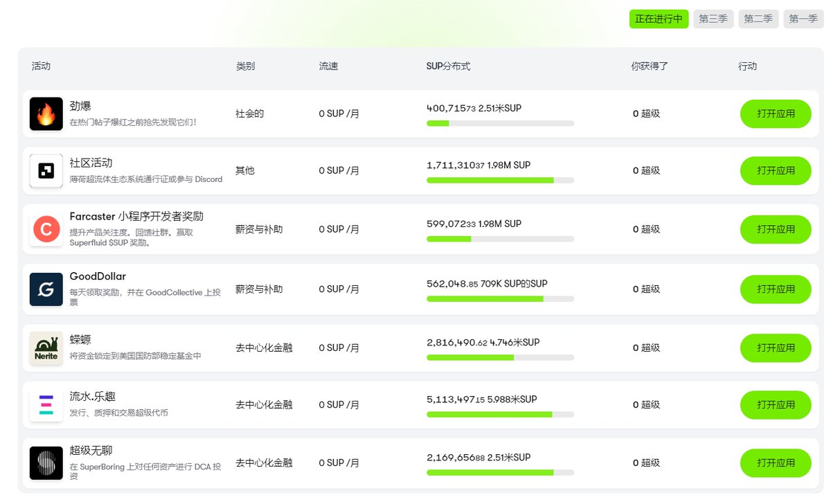Click the 超级无聊 SuperBoring logo icon
Image resolution: width=831 pixels, height=504 pixels.
(x=46, y=463)
